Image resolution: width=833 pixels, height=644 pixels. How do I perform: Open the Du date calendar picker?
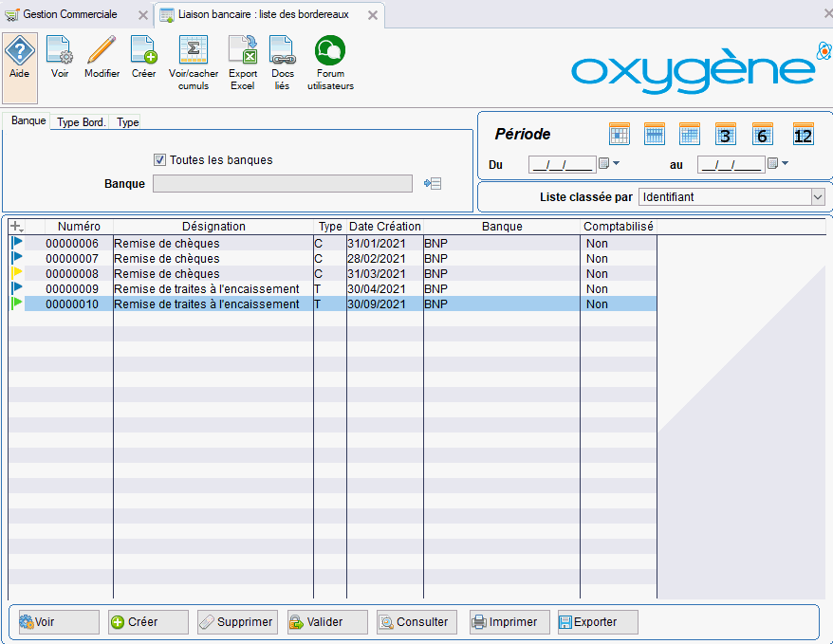609,163
